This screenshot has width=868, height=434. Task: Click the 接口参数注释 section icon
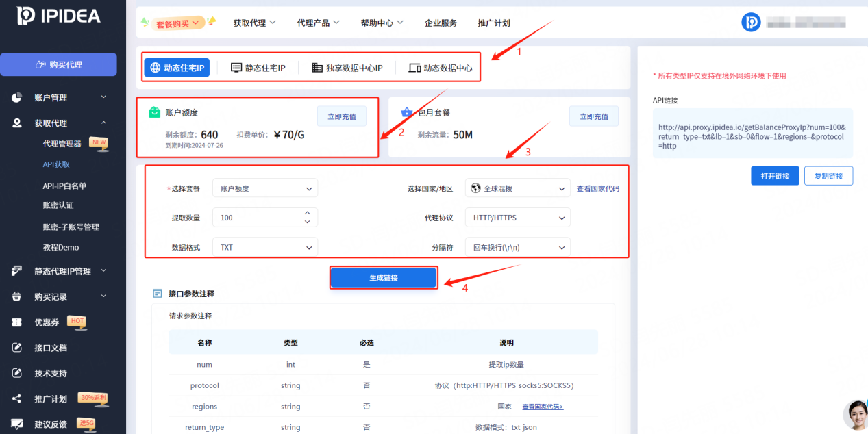pyautogui.click(x=157, y=294)
